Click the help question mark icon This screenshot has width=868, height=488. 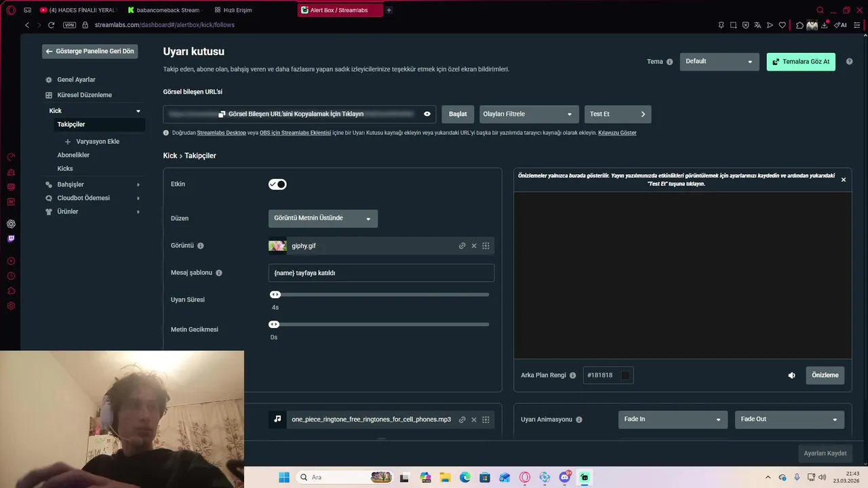tap(850, 62)
